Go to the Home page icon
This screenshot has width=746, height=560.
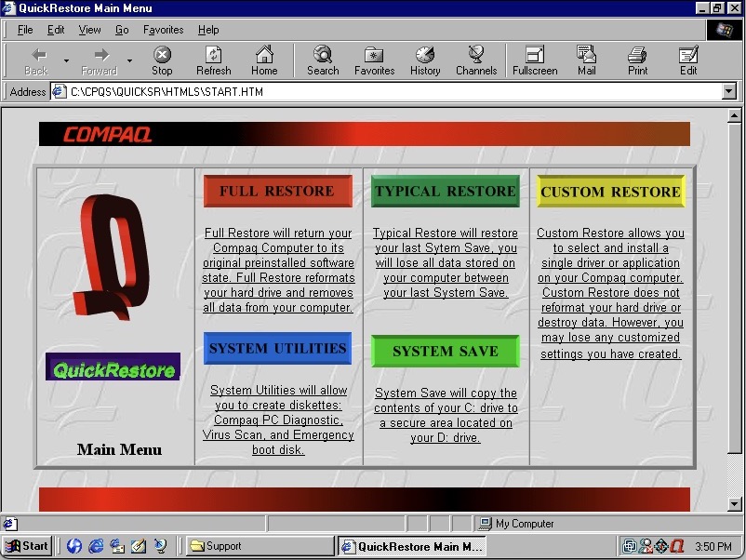click(264, 60)
